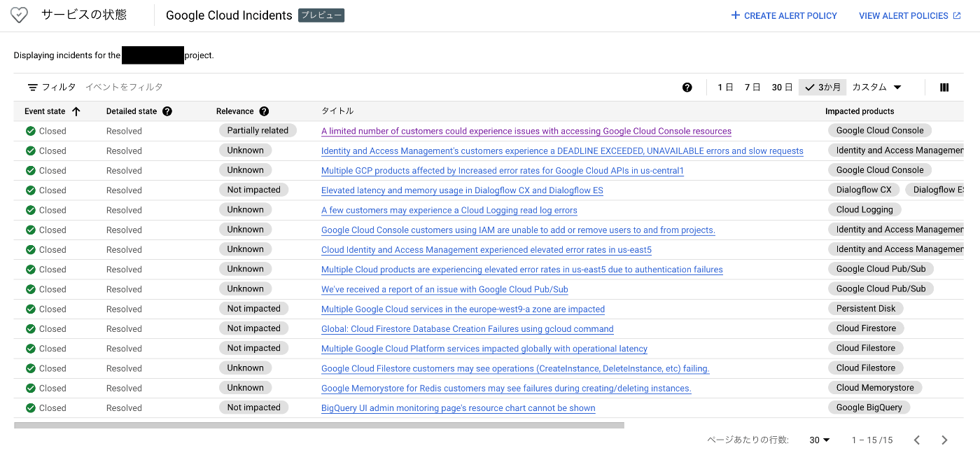Open Google Cloud Pub/Sub issue report incident
Image resolution: width=980 pixels, height=453 pixels.
(x=444, y=289)
